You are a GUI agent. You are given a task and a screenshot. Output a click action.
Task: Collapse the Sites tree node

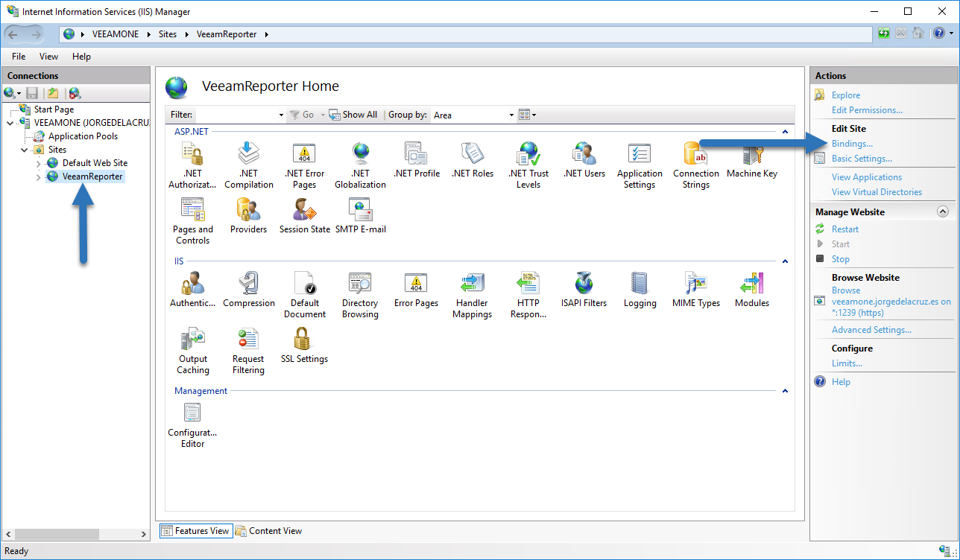[x=25, y=150]
